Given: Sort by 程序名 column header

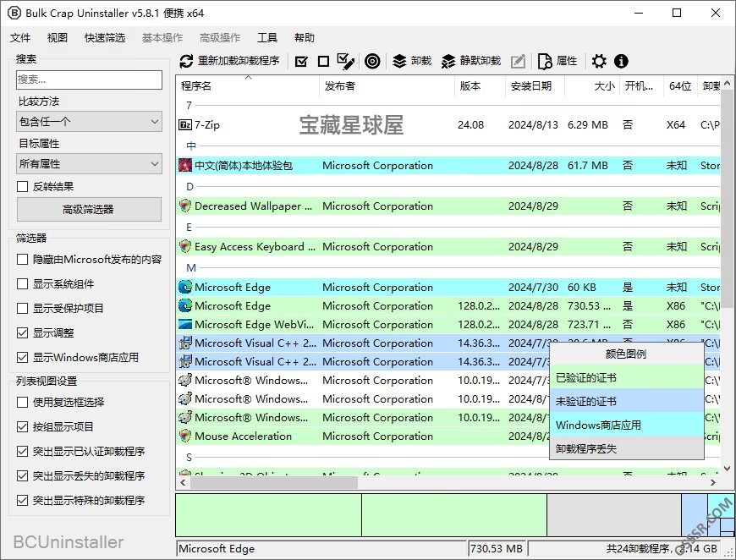Looking at the screenshot, I should [248, 86].
